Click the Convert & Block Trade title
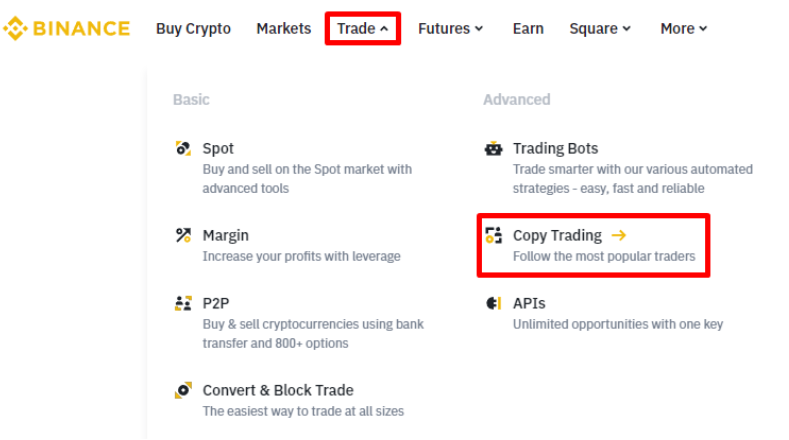Image resolution: width=789 pixels, height=440 pixels. (278, 391)
